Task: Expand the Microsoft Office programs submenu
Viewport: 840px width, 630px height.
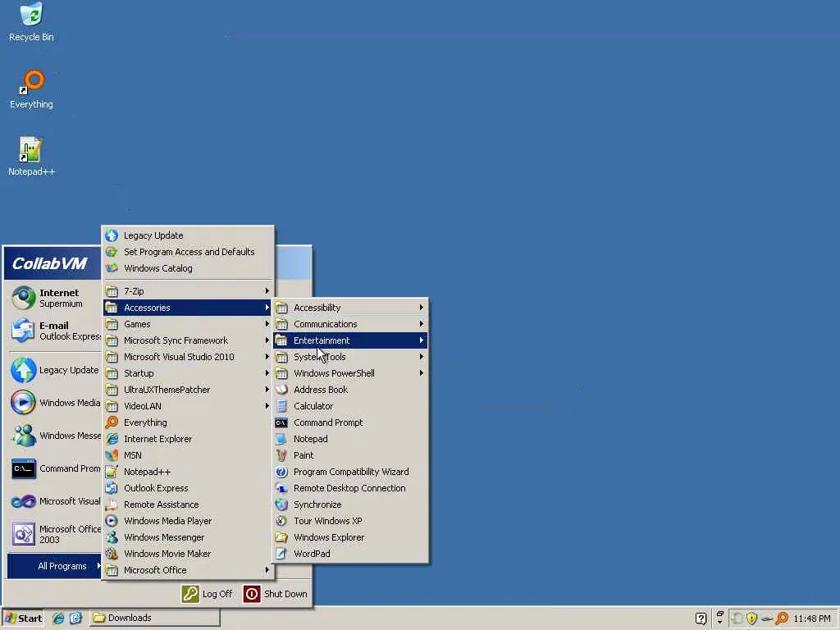Action: [x=188, y=570]
